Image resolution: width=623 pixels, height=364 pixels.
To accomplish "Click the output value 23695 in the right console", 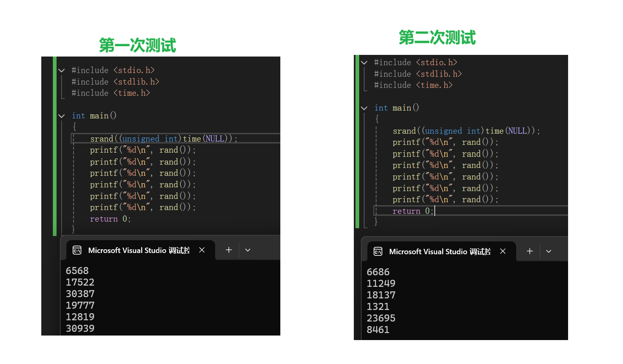I will [381, 318].
